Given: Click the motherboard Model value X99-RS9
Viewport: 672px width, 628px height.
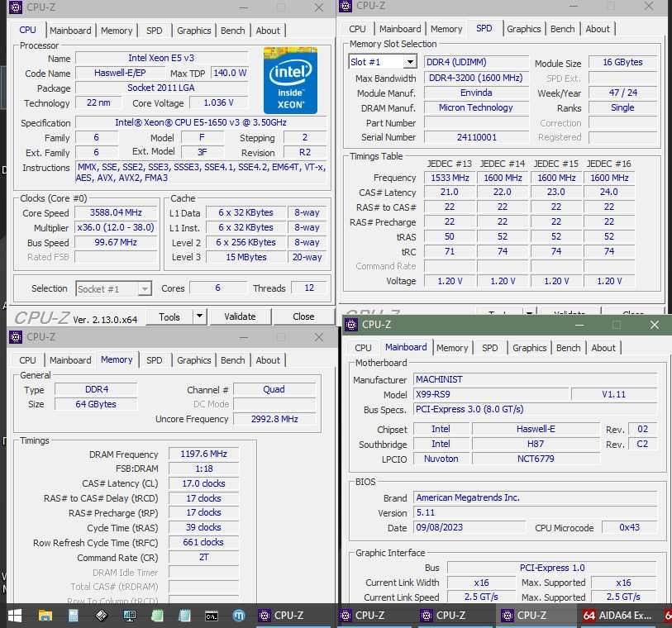Looking at the screenshot, I should tap(491, 394).
